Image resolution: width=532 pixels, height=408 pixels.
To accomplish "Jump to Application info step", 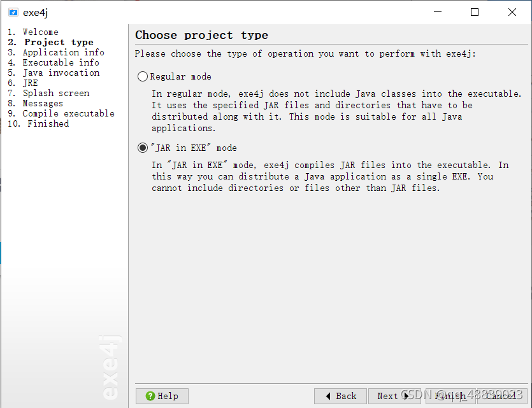I will [63, 52].
